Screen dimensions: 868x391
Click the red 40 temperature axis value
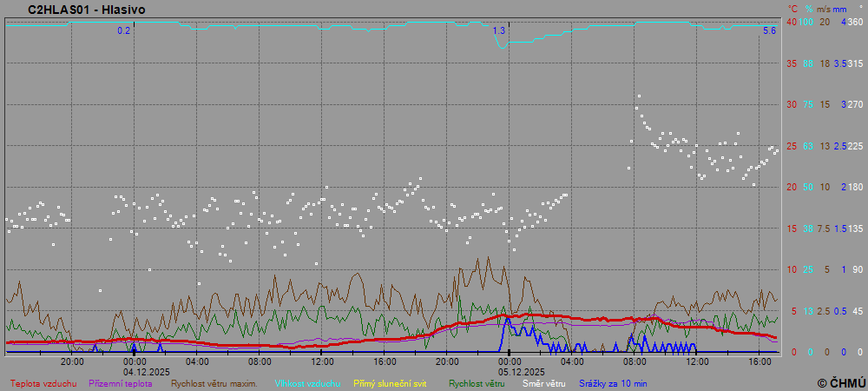tap(792, 22)
